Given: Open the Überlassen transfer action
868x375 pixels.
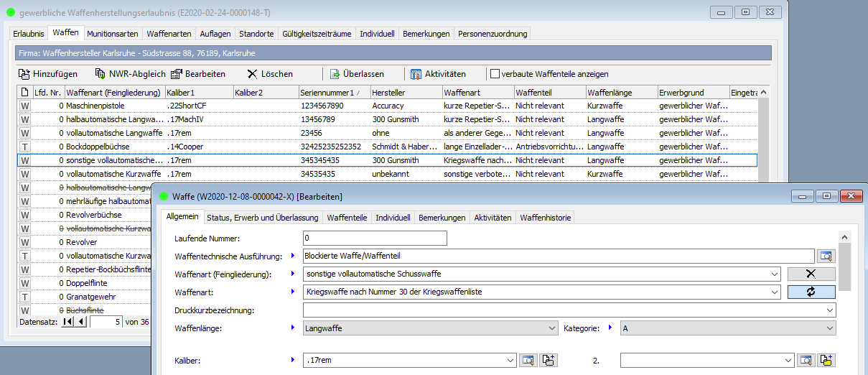Looking at the screenshot, I should pos(357,74).
